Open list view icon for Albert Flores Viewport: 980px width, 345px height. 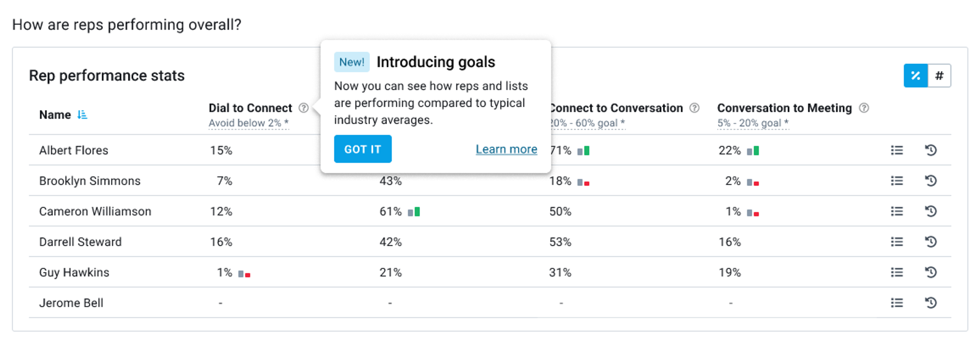tap(896, 150)
